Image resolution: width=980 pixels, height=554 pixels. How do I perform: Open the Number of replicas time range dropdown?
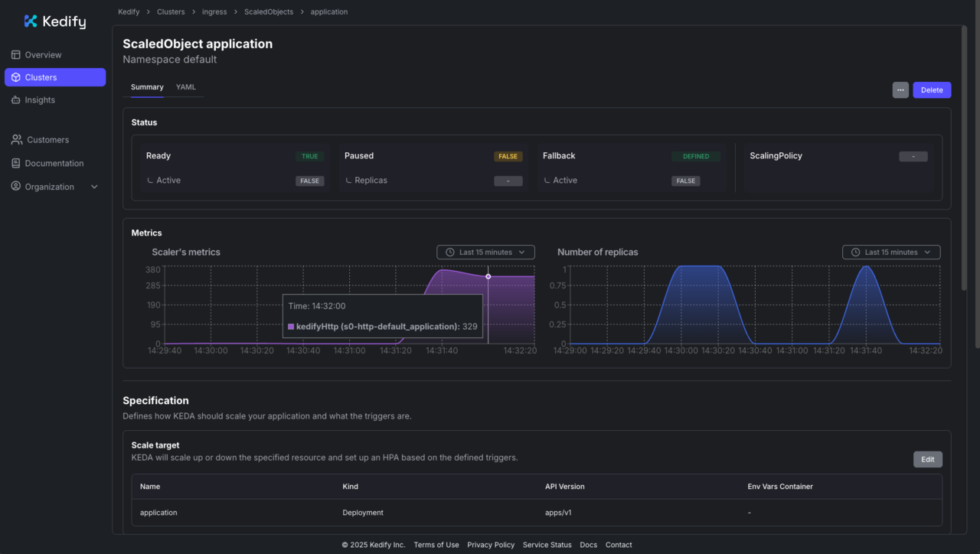click(891, 252)
